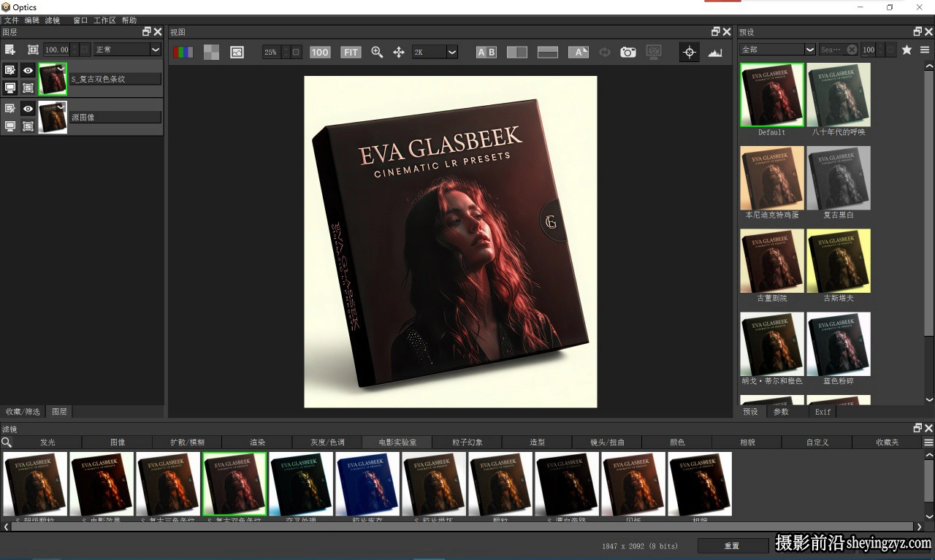Click the presets search input field

point(832,50)
